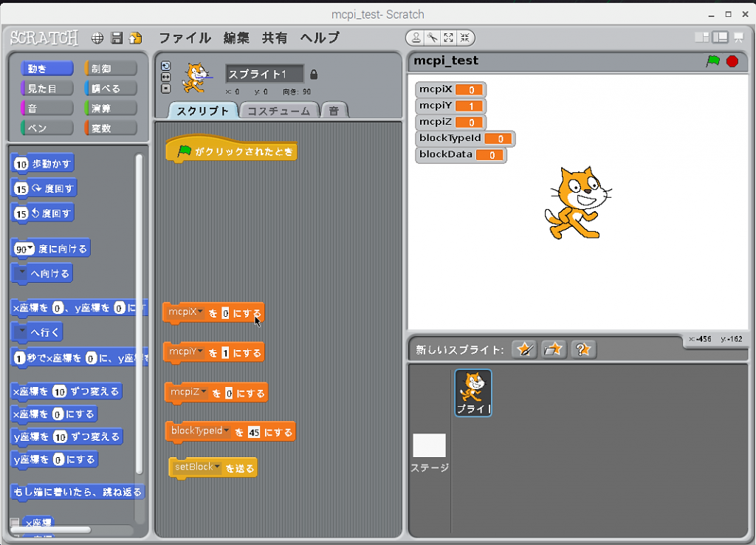Select the duplicate stamp tool
The width and height of the screenshot is (756, 545).
tap(416, 38)
